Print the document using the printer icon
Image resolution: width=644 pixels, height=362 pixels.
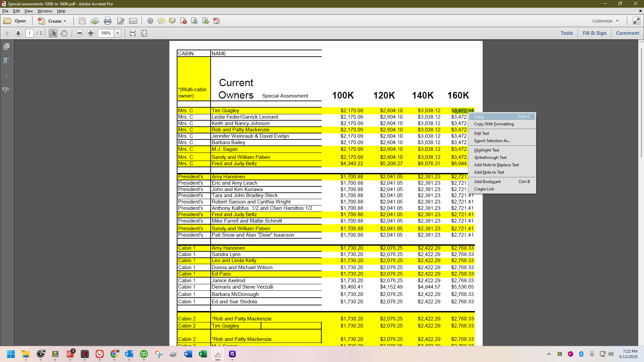108,21
